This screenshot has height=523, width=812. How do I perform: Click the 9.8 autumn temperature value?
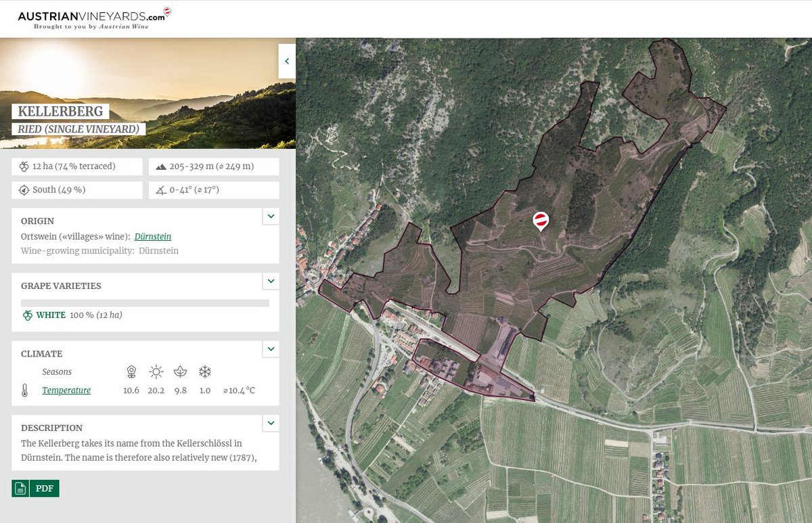180,390
